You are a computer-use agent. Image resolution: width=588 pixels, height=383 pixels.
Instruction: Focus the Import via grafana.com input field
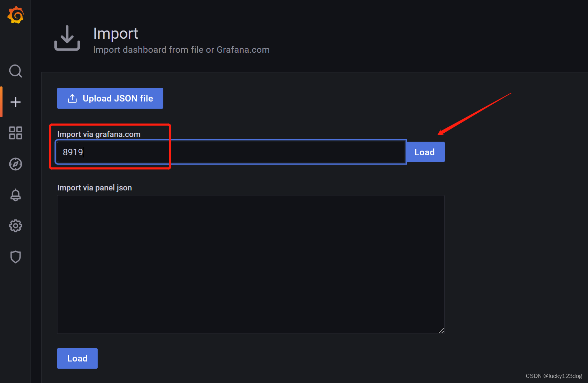click(230, 152)
